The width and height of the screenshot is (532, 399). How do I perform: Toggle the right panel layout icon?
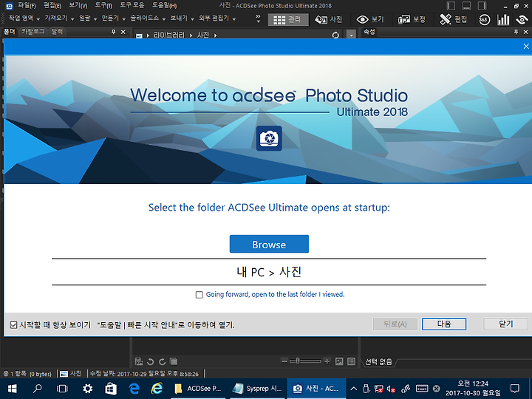pyautogui.click(x=482, y=6)
